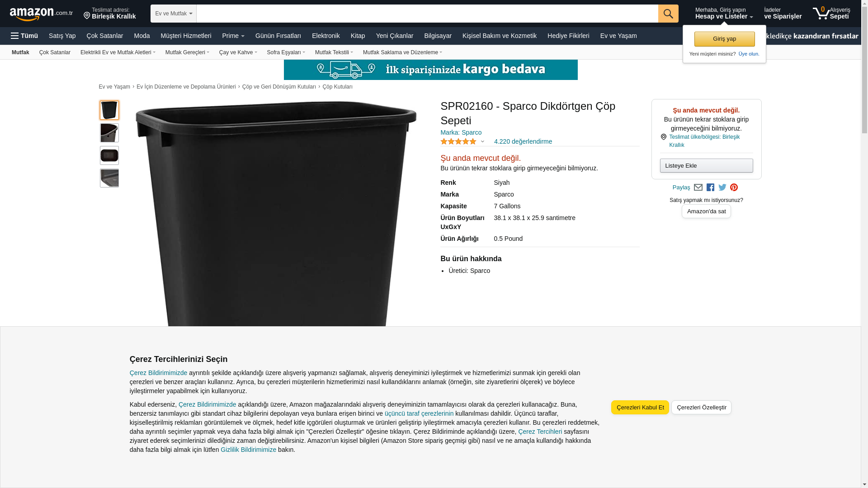Open the Listeye Ekle dropdown
The height and width of the screenshot is (488, 868).
point(706,166)
